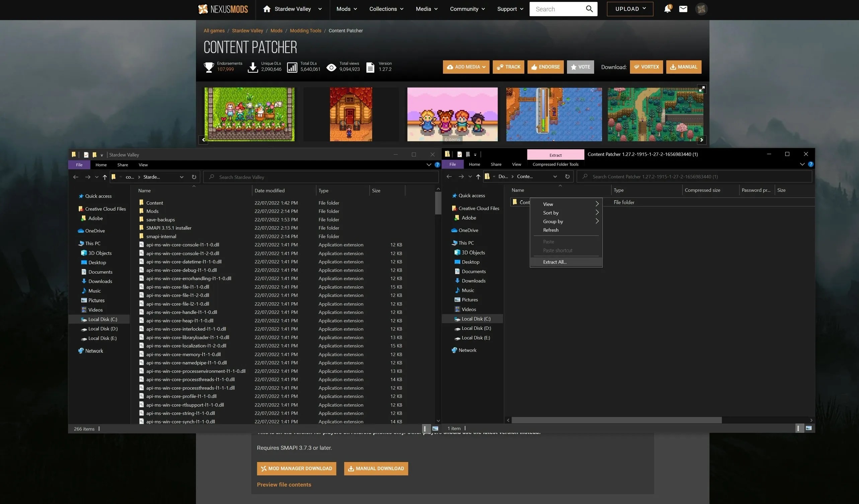This screenshot has height=504, width=859.
Task: Navigate up one folder level in left explorer
Action: click(105, 177)
